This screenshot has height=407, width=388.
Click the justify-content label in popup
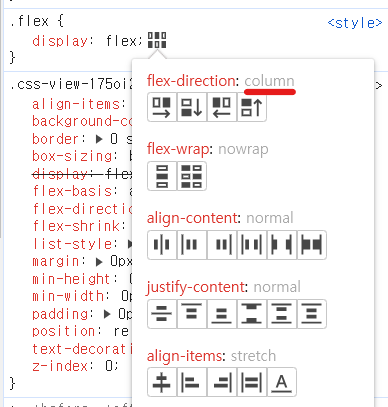(196, 287)
